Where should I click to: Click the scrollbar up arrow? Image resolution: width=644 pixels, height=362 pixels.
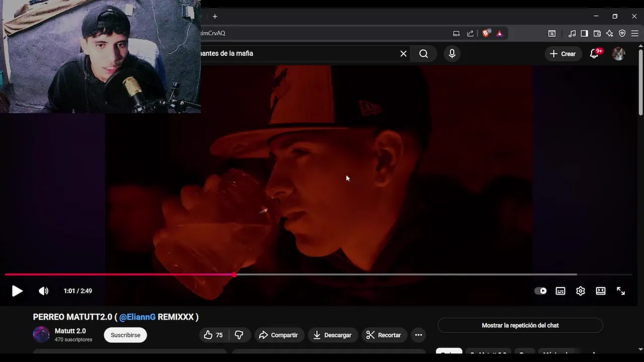640,46
